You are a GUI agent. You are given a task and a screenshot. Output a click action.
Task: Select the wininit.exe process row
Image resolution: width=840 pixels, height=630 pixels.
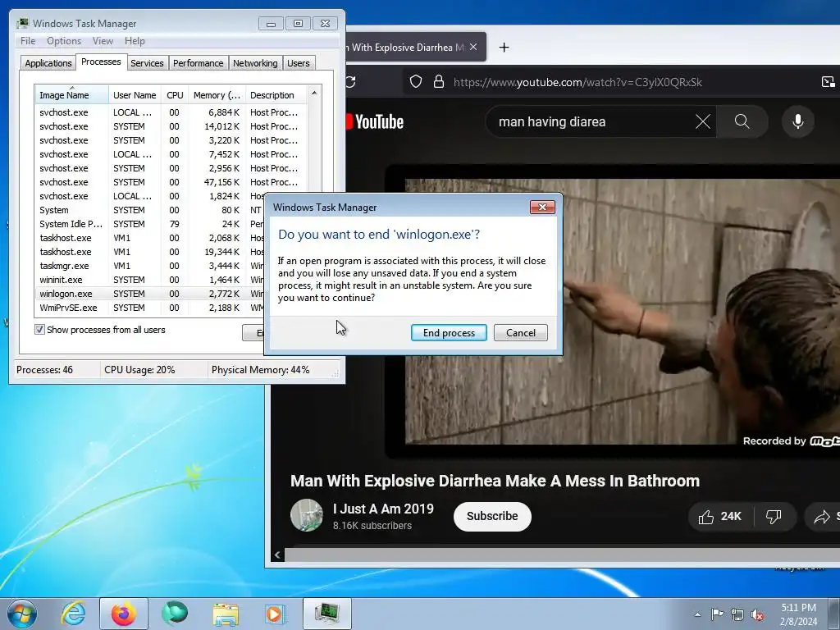point(150,280)
